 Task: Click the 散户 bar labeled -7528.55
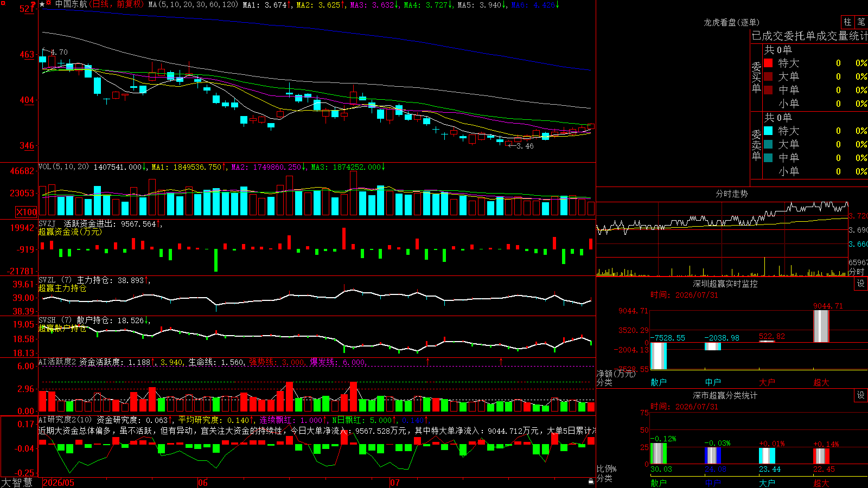659,356
